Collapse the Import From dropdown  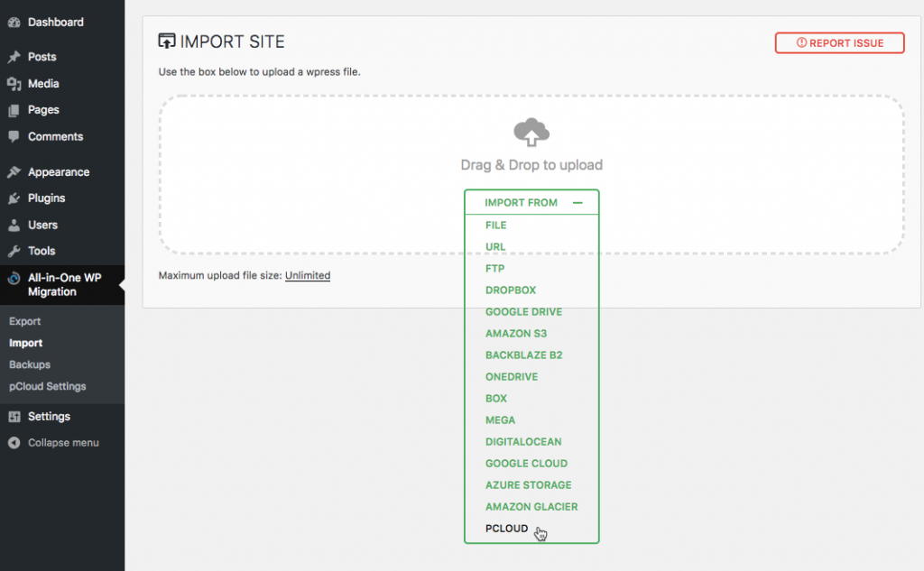(x=531, y=202)
